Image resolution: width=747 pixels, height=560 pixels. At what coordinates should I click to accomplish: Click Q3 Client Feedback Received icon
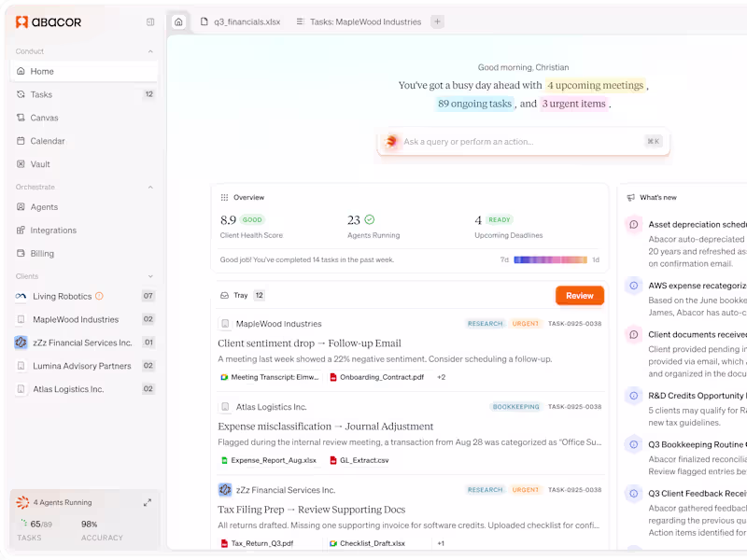pyautogui.click(x=634, y=494)
